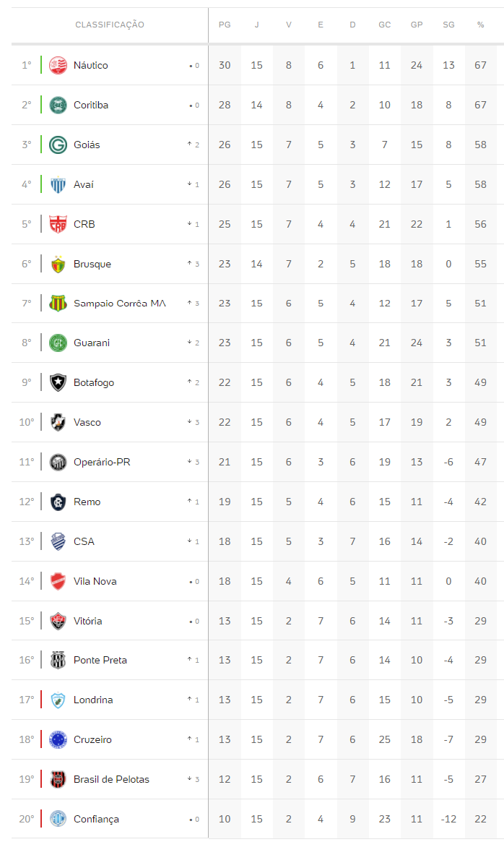Viewport: 504px width, 842px height.
Task: Click the GP goals scored header
Action: click(417, 25)
